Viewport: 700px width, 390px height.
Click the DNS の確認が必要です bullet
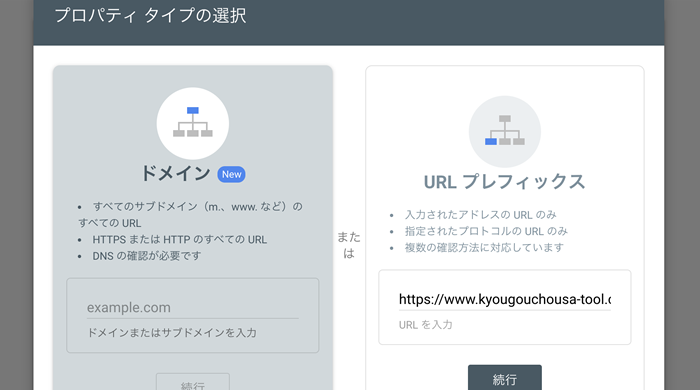point(146,256)
